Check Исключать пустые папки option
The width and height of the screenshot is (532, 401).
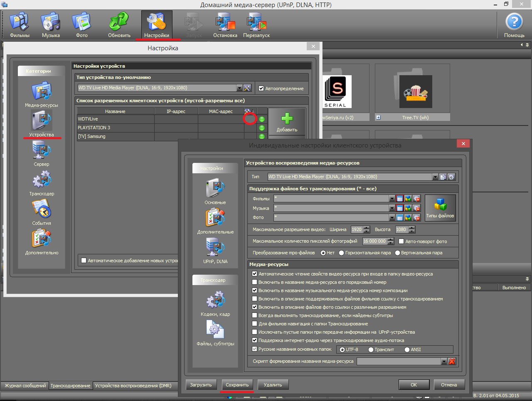(255, 332)
